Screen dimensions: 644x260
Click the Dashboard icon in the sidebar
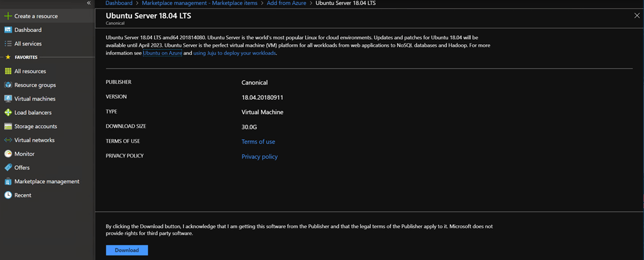(8, 30)
